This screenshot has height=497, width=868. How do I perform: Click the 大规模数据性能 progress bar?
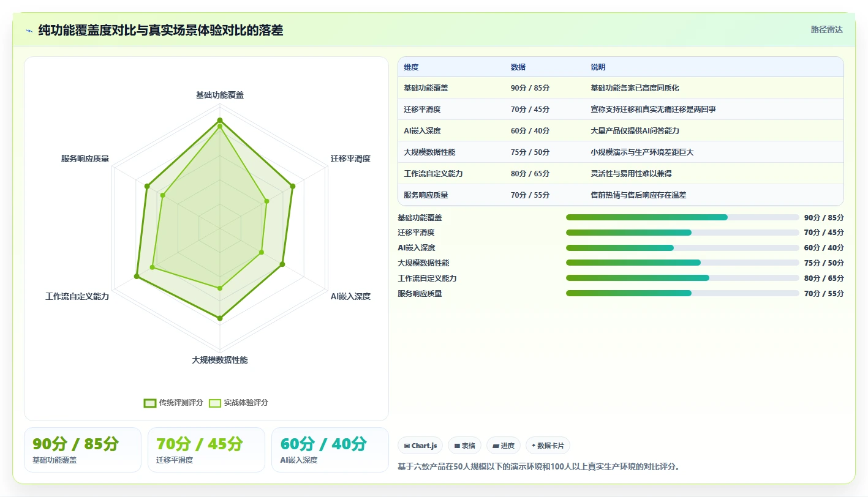[682, 263]
